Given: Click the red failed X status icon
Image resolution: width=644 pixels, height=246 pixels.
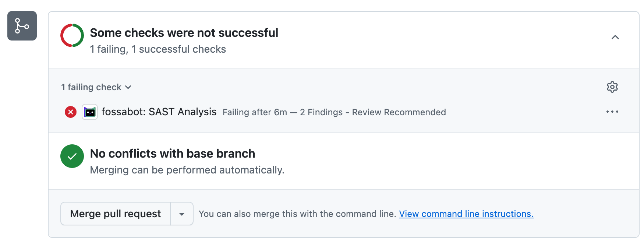Looking at the screenshot, I should tap(71, 112).
